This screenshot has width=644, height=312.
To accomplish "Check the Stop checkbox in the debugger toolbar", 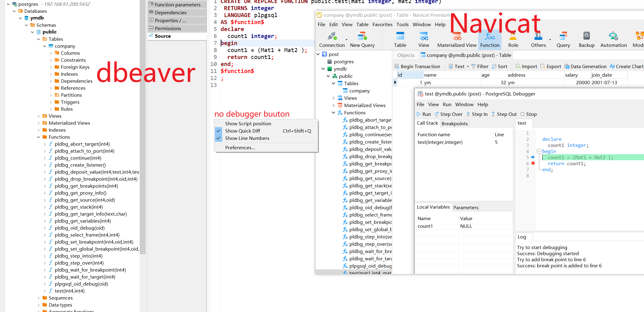I will [523, 114].
